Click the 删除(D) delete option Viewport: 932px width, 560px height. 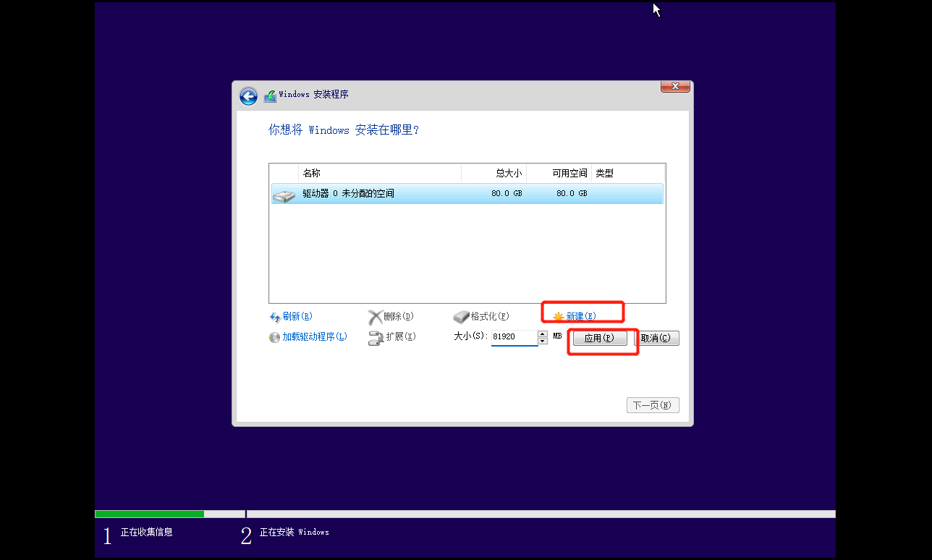399,317
